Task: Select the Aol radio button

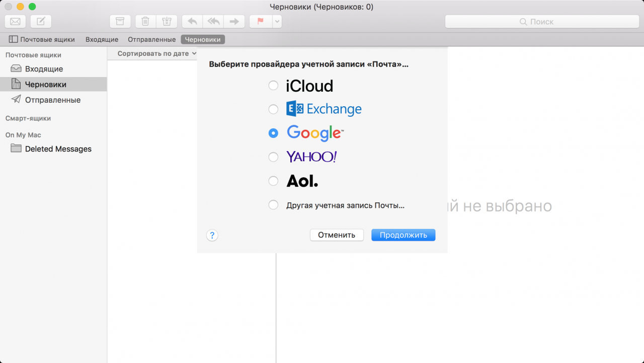Action: pos(273,181)
